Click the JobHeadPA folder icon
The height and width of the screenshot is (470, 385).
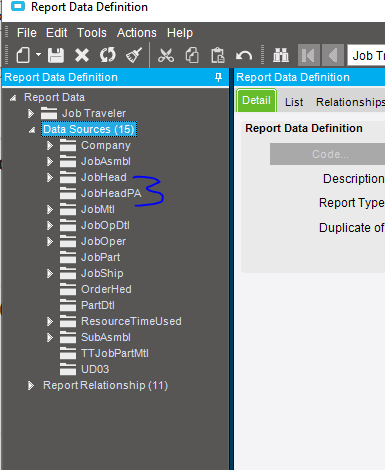pyautogui.click(x=68, y=193)
